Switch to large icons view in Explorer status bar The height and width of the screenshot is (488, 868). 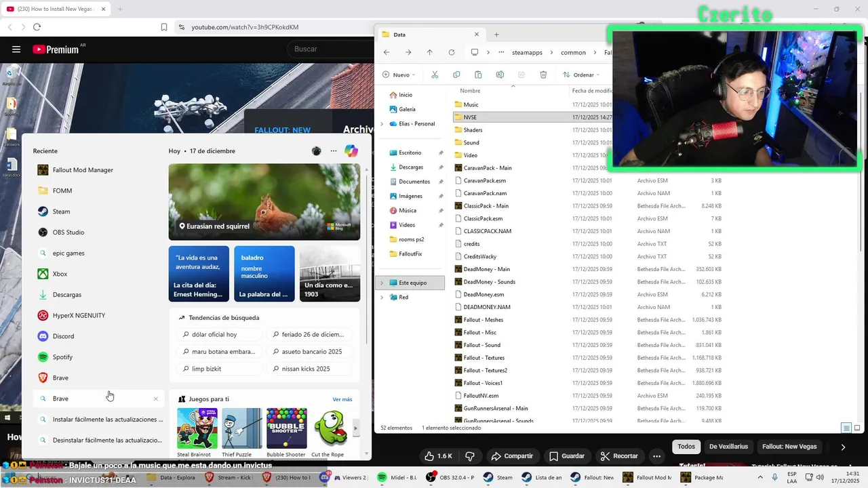click(x=857, y=428)
